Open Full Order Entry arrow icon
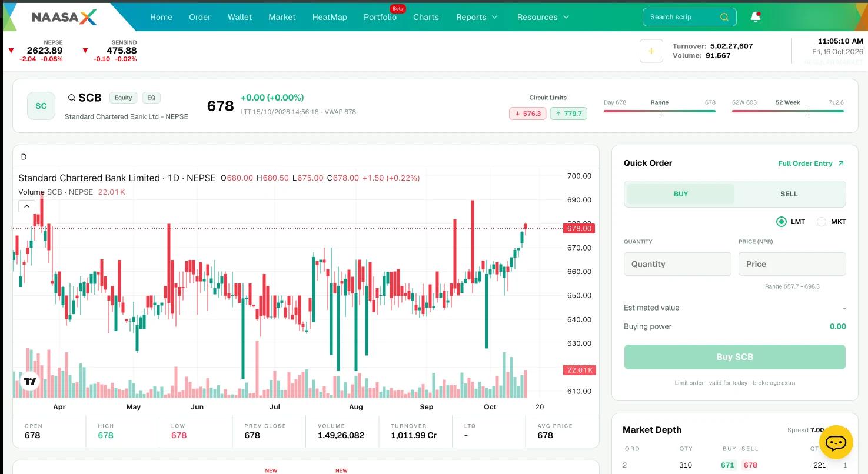 [841, 163]
